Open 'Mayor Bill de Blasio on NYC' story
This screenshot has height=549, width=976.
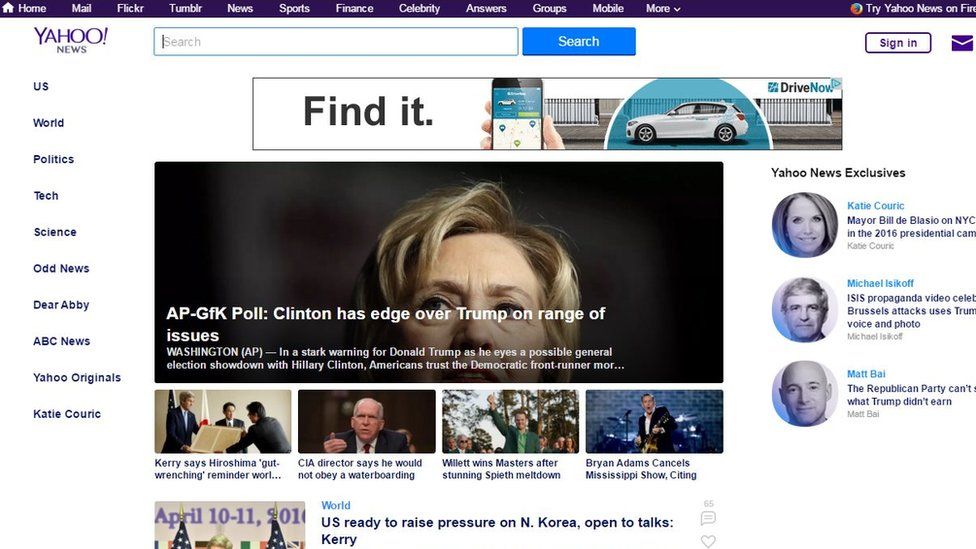tap(911, 227)
